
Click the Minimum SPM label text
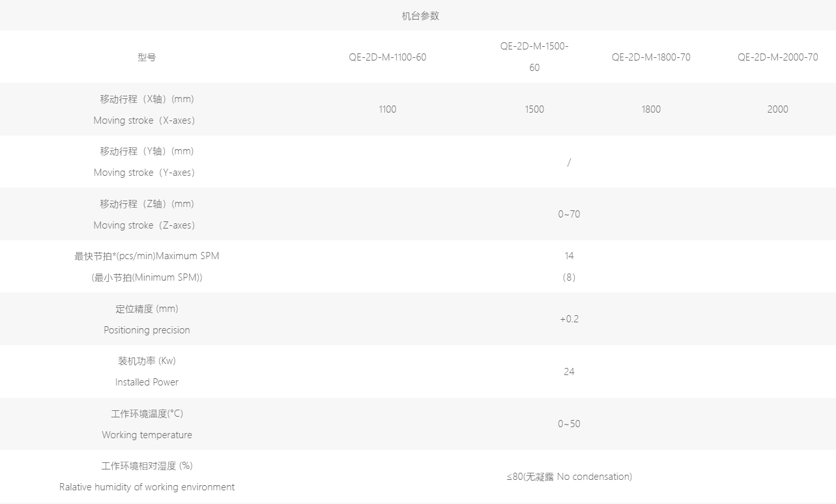(147, 277)
